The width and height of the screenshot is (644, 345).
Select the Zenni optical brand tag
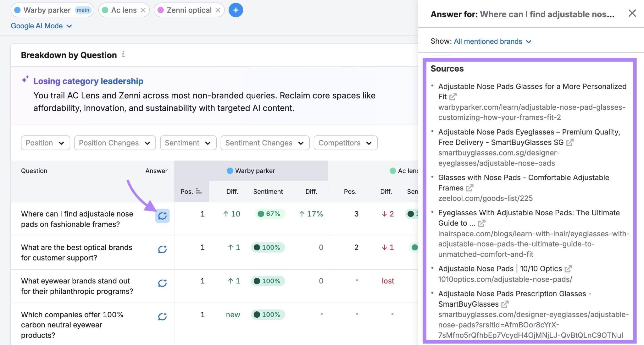point(189,10)
